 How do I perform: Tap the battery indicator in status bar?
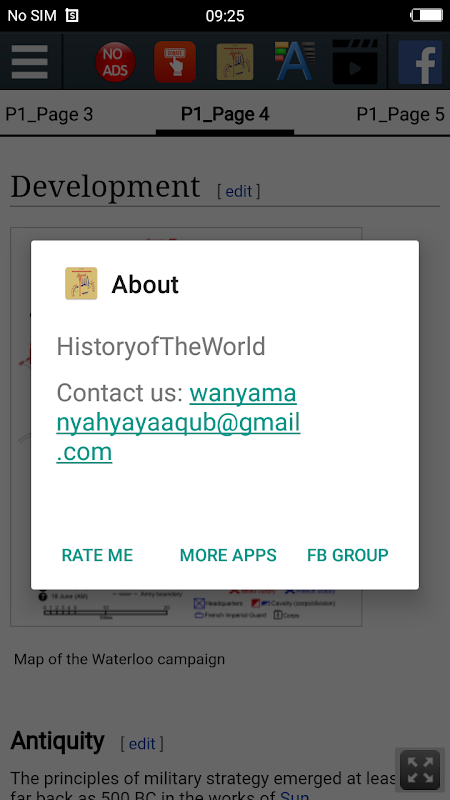click(427, 15)
